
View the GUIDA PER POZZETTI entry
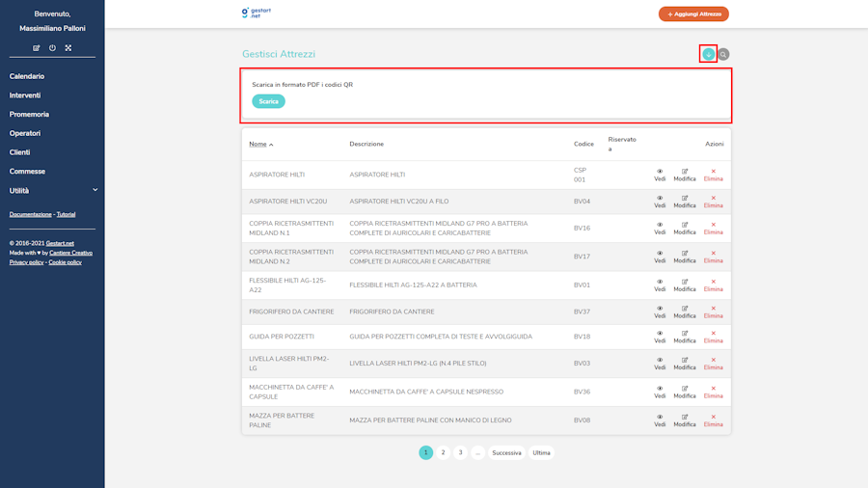[x=660, y=337]
